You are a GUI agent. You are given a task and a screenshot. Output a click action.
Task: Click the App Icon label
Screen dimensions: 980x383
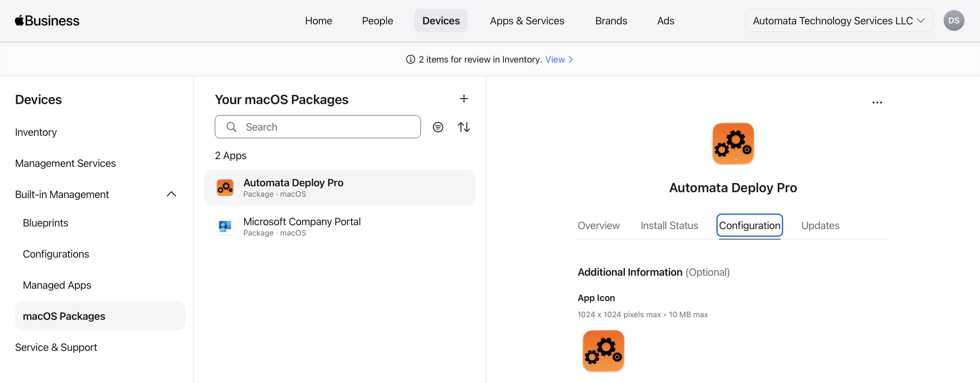tap(596, 298)
